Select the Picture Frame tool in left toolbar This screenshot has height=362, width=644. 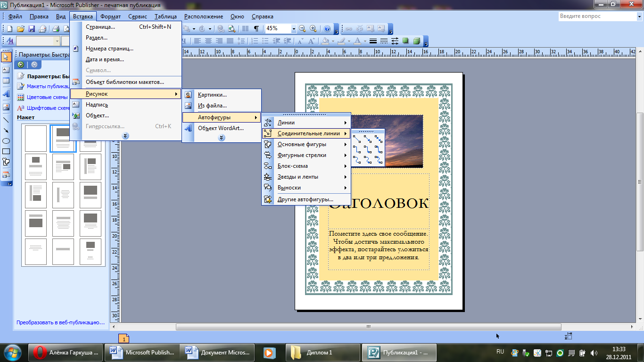pos(6,107)
